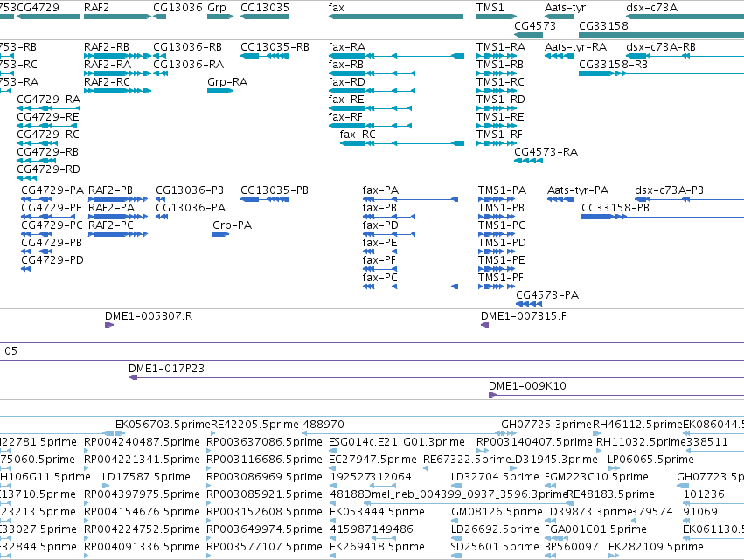This screenshot has height=560, width=744.
Task: Select the CG33158 gene bar
Action: [662, 35]
